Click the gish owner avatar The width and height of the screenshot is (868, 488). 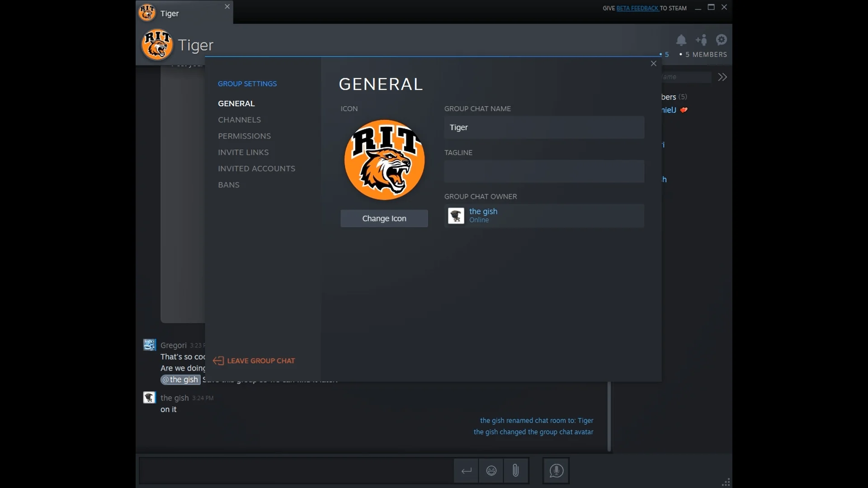[456, 216]
